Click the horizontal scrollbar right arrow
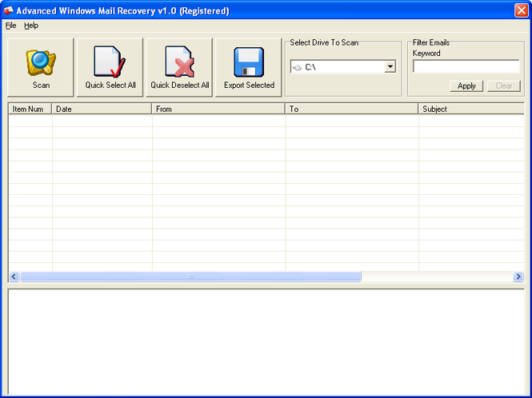Screen dimensions: 532x398 tap(518, 277)
